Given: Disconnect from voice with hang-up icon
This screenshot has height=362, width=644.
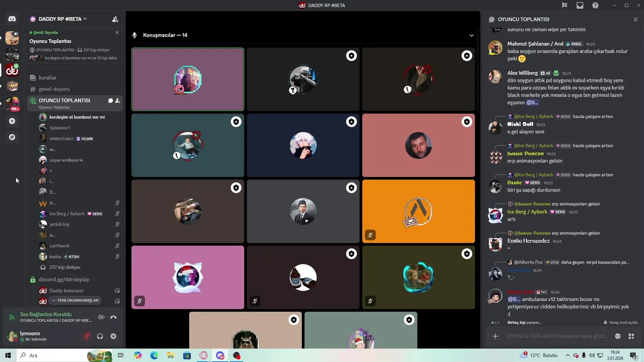Looking at the screenshot, I should 114,317.
